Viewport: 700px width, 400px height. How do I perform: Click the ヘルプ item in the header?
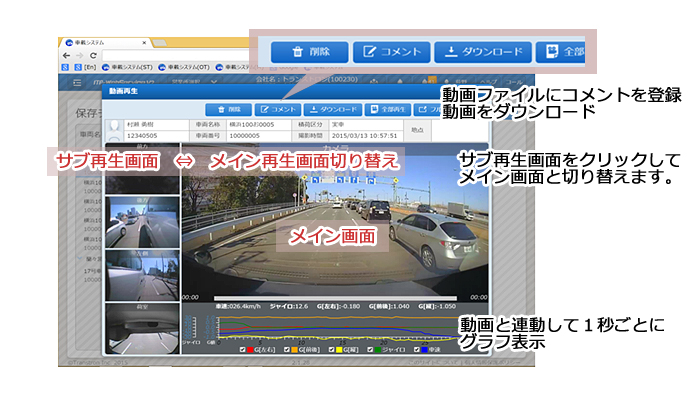[488, 82]
